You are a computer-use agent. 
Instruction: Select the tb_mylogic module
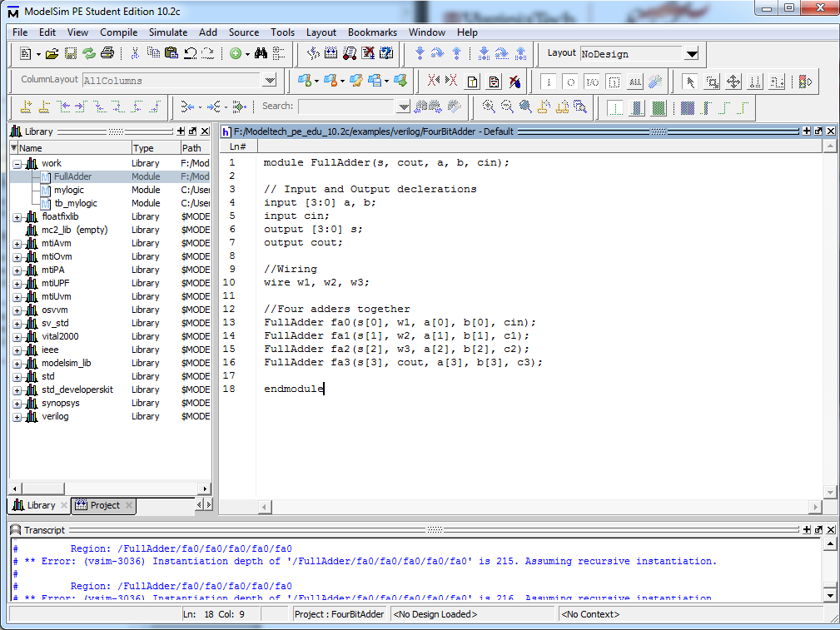click(x=75, y=203)
